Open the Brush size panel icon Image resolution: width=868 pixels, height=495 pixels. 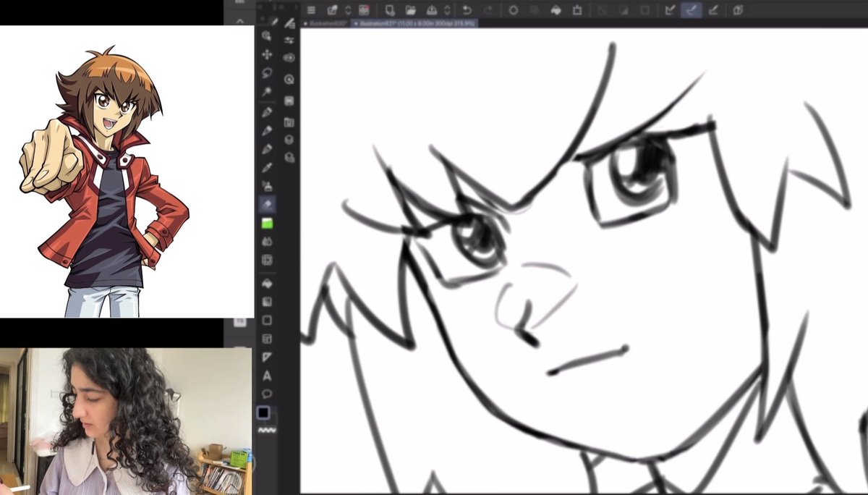point(289,59)
